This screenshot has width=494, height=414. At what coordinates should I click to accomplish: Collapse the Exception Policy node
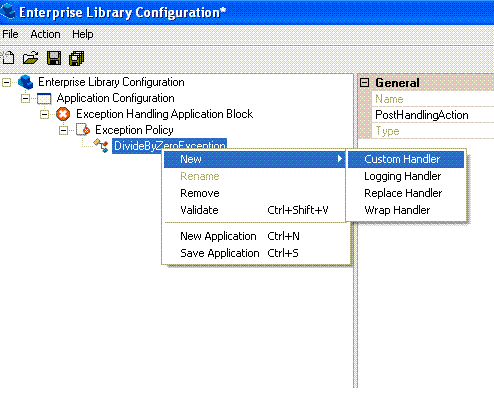(63, 130)
